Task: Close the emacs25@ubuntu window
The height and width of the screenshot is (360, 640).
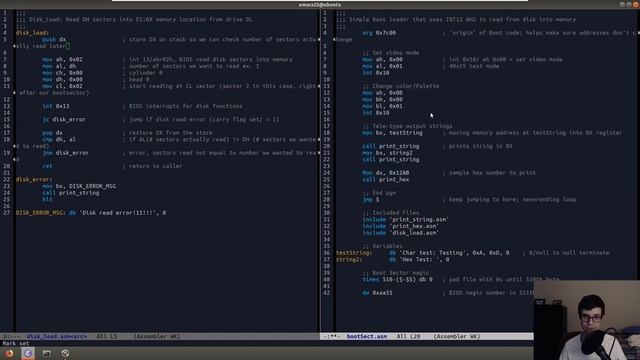Action: point(636,4)
